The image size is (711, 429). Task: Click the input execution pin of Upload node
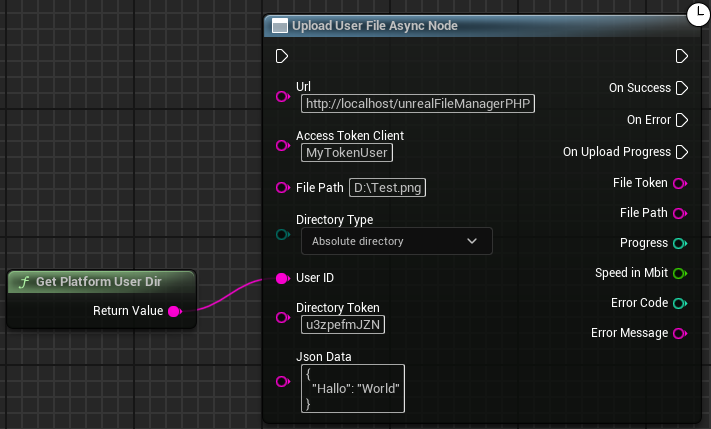pos(282,56)
